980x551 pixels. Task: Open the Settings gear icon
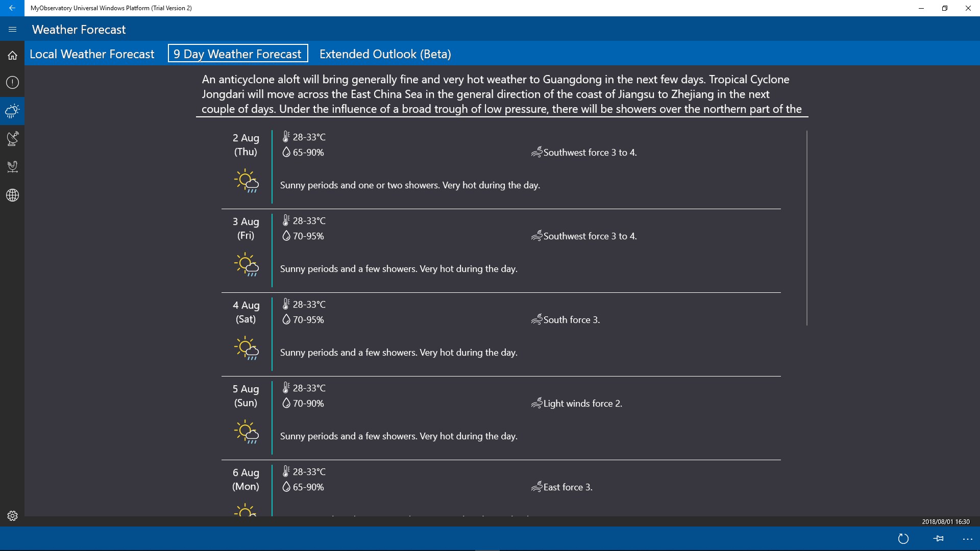[12, 515]
